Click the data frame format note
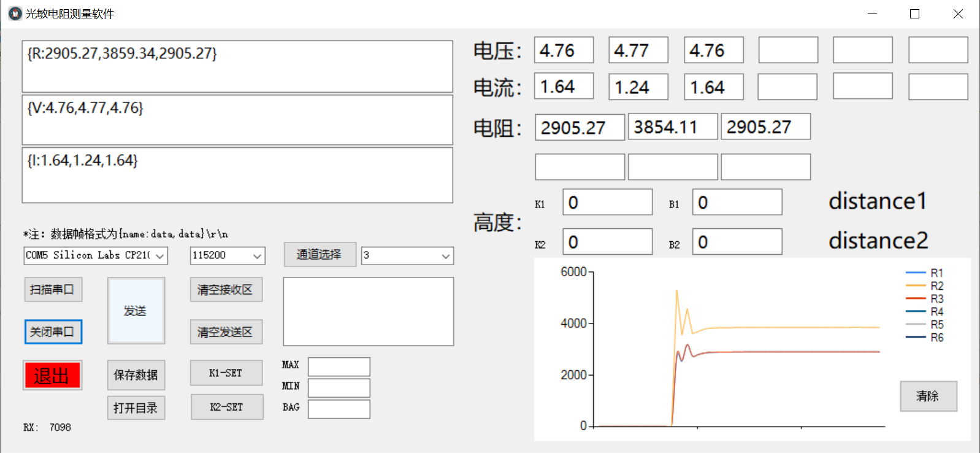The image size is (980, 453). tap(126, 234)
